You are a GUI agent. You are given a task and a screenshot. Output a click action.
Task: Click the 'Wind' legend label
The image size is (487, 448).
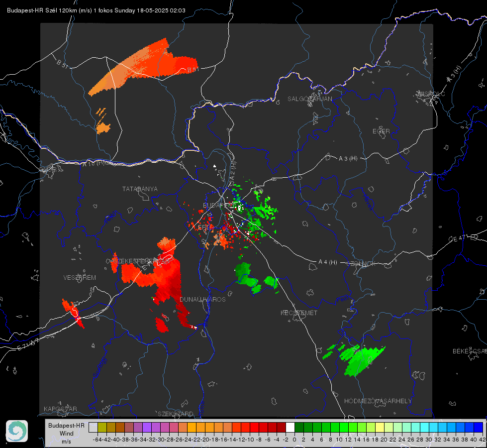pyautogui.click(x=67, y=434)
